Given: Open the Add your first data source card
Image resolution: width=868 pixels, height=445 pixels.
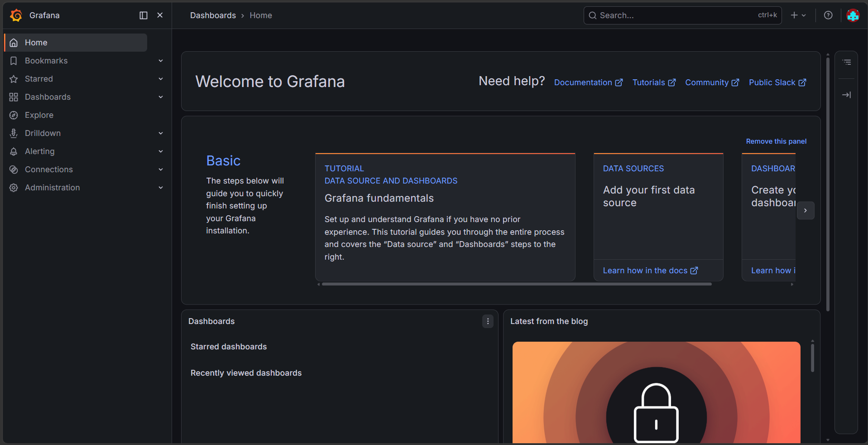Looking at the screenshot, I should (658, 217).
